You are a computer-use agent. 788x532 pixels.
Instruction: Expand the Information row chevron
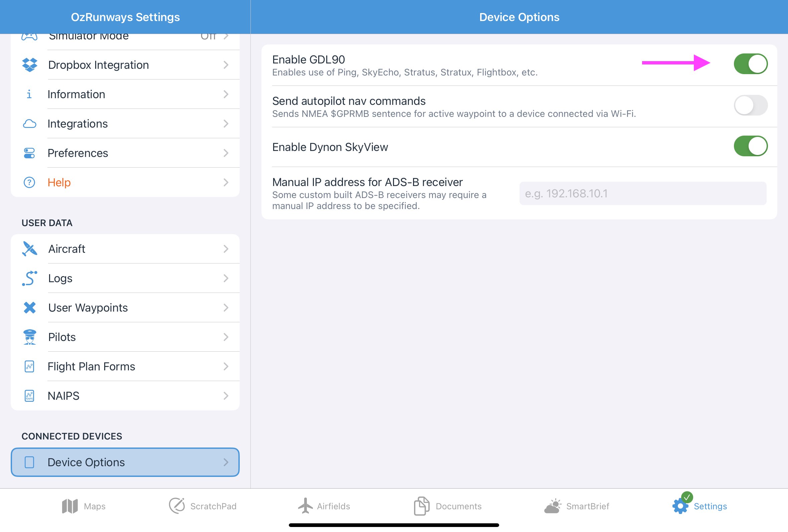coord(226,94)
